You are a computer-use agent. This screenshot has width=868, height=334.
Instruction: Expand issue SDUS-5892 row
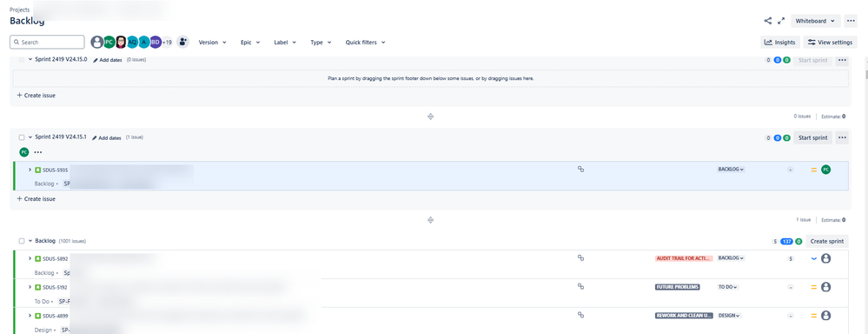click(x=30, y=258)
